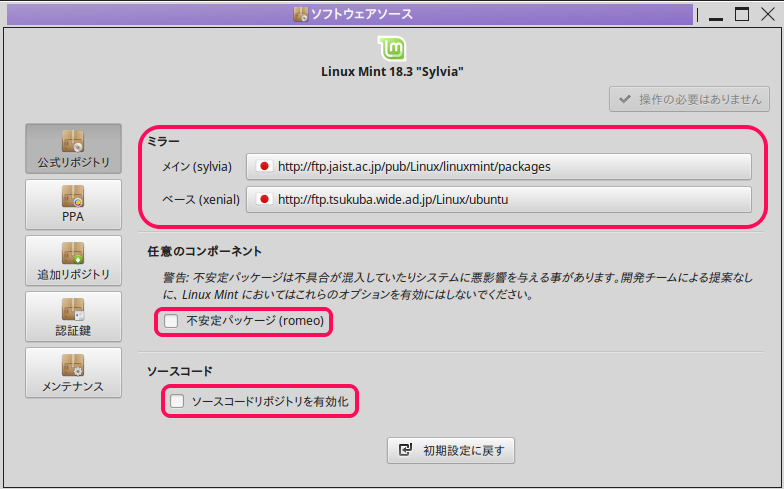Enable 不安定パッケージ (romeo) checkbox
The image size is (784, 489).
coord(171,321)
